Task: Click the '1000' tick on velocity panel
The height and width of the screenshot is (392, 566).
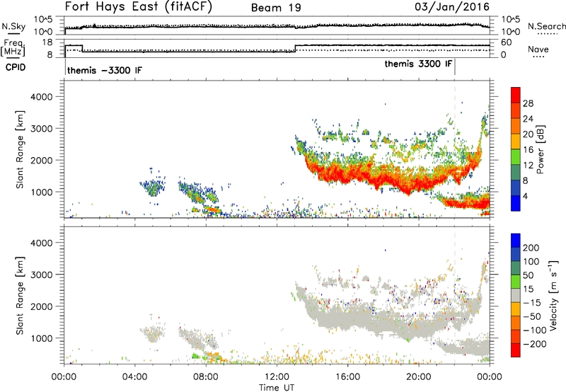Action: (x=42, y=338)
